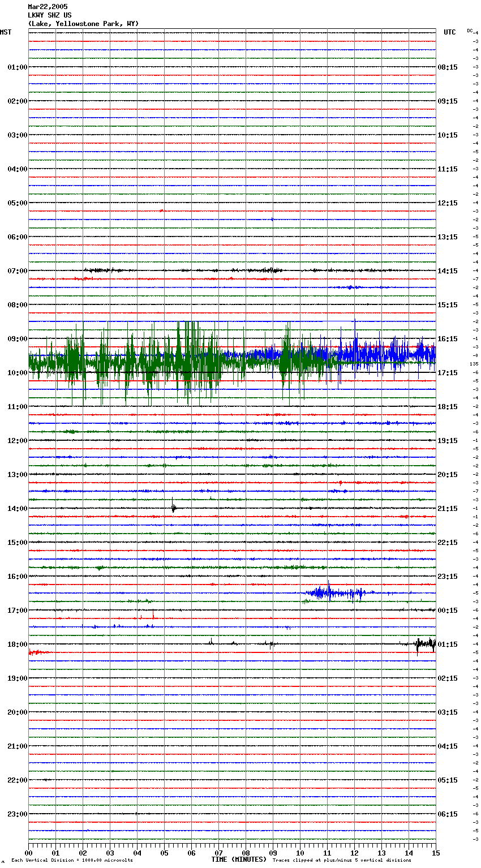Image resolution: width=481 pixels, height=868 pixels.
Task: Click the "TIME (MINUTES)" axis title
Action: pyautogui.click(x=239, y=860)
